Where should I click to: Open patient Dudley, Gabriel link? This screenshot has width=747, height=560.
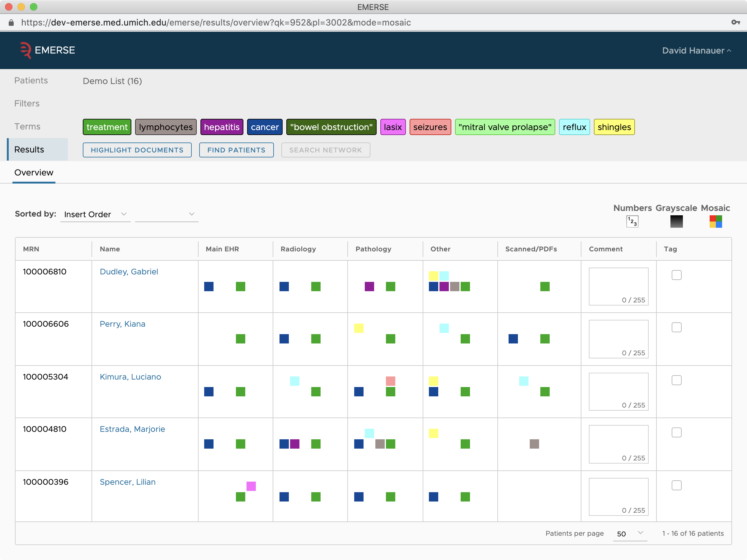coord(129,272)
